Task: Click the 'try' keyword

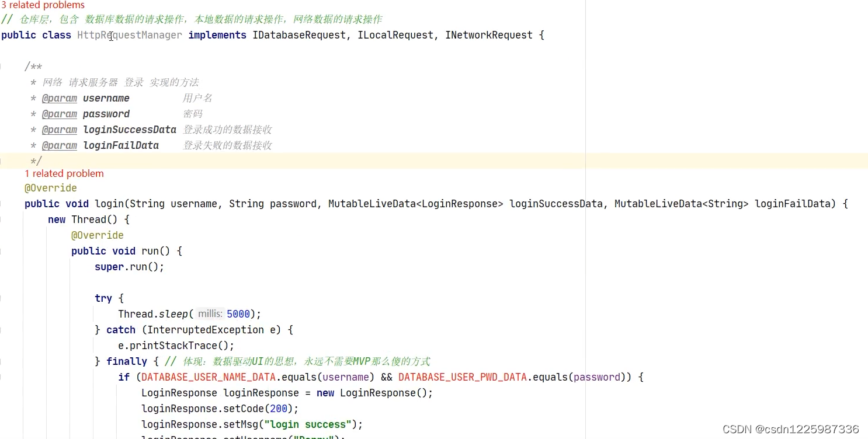Action: point(103,298)
